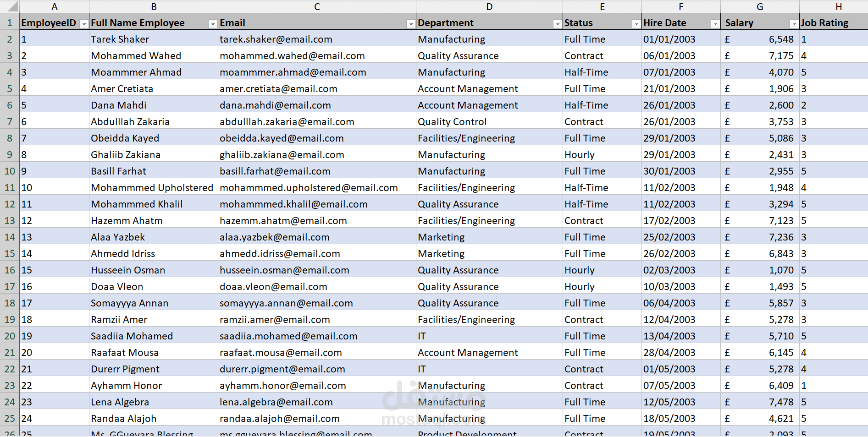Click the name cell Durerr Pigment
The image size is (868, 437).
pyautogui.click(x=154, y=369)
